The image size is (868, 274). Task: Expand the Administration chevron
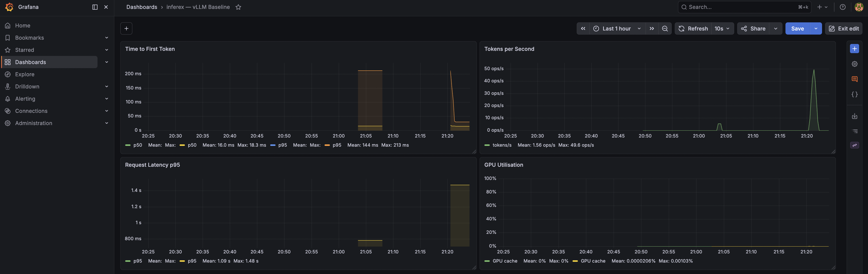(x=106, y=123)
